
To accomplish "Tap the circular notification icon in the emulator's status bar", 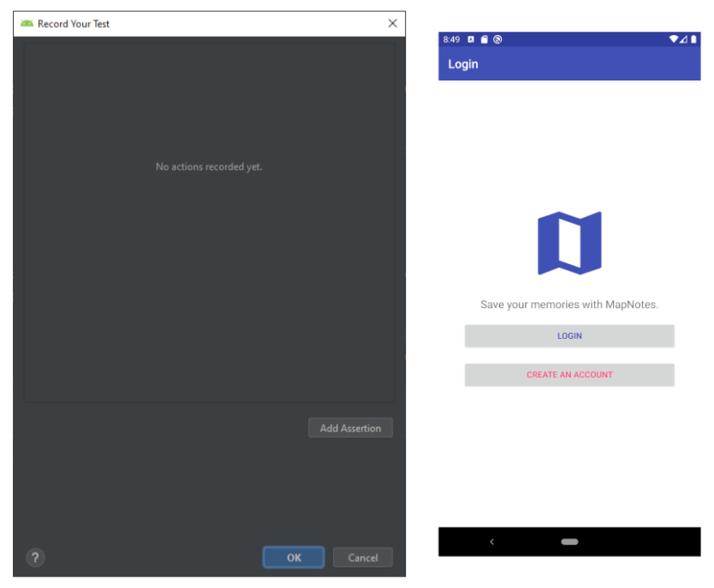I will pyautogui.click(x=497, y=39).
